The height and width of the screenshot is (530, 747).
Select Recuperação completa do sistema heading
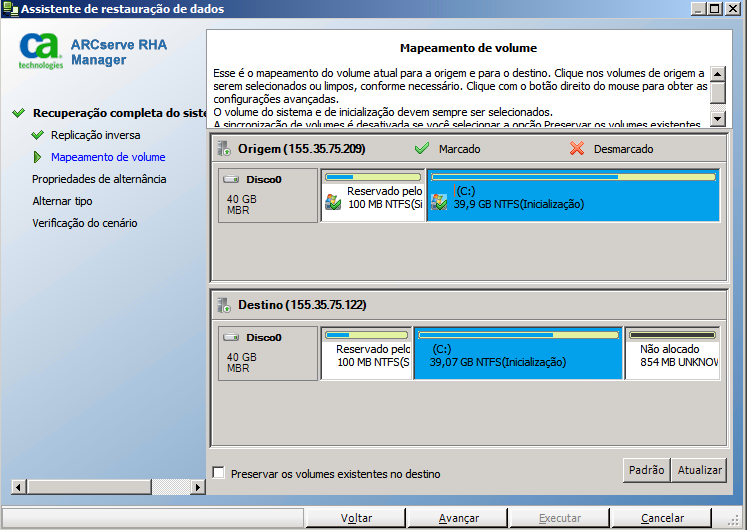tap(119, 113)
